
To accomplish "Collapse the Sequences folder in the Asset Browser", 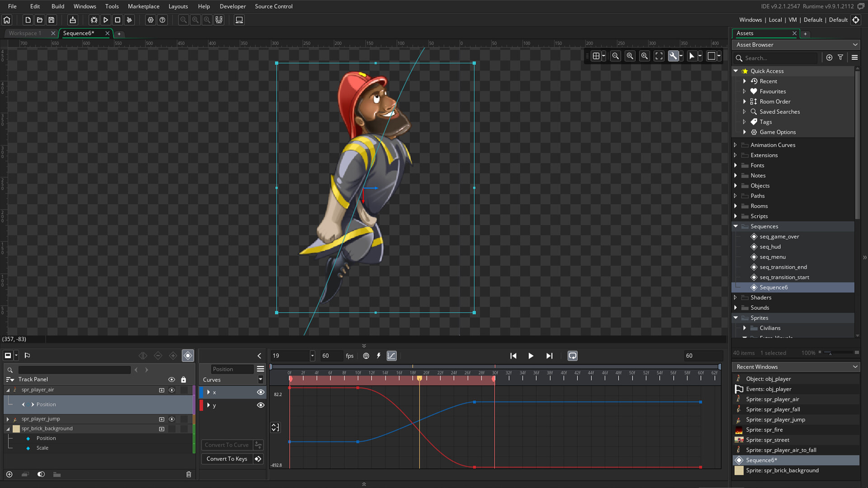I will click(x=736, y=226).
